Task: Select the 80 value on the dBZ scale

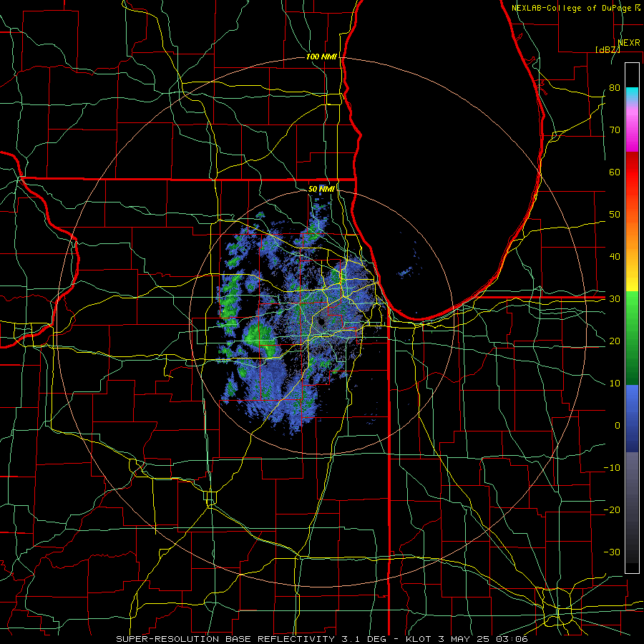Action: click(615, 88)
